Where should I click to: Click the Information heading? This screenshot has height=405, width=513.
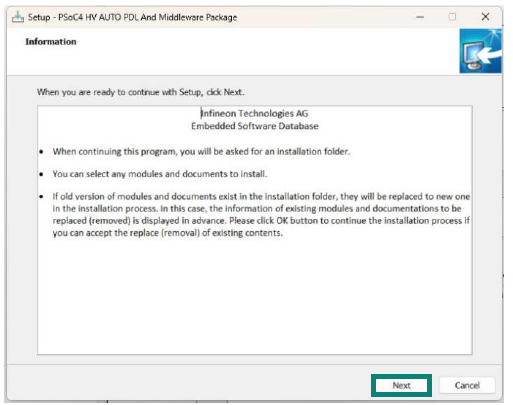click(51, 42)
